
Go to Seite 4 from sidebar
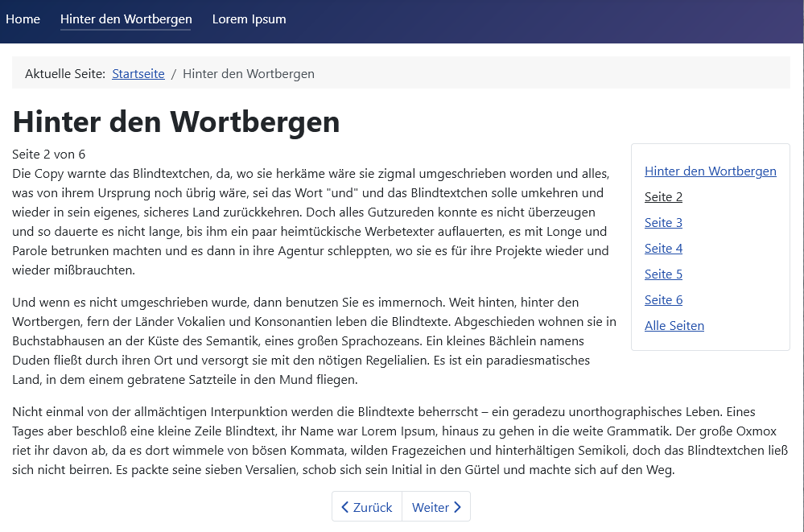pyautogui.click(x=663, y=248)
